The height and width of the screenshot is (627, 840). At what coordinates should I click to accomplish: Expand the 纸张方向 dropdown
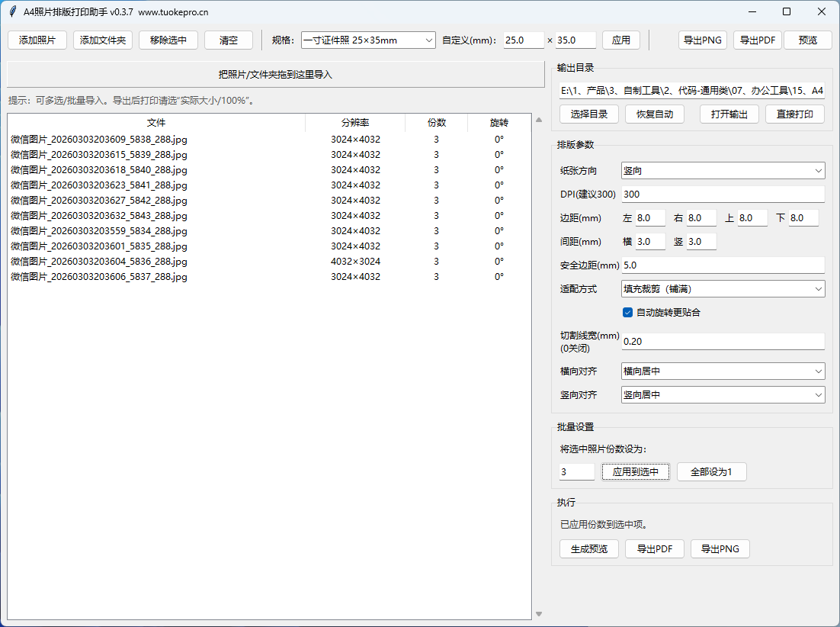723,171
